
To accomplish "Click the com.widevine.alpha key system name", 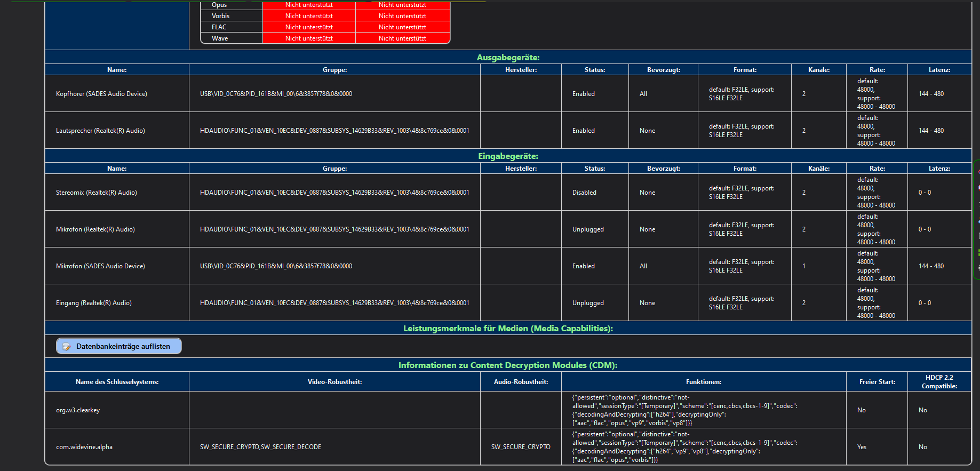I will click(84, 447).
